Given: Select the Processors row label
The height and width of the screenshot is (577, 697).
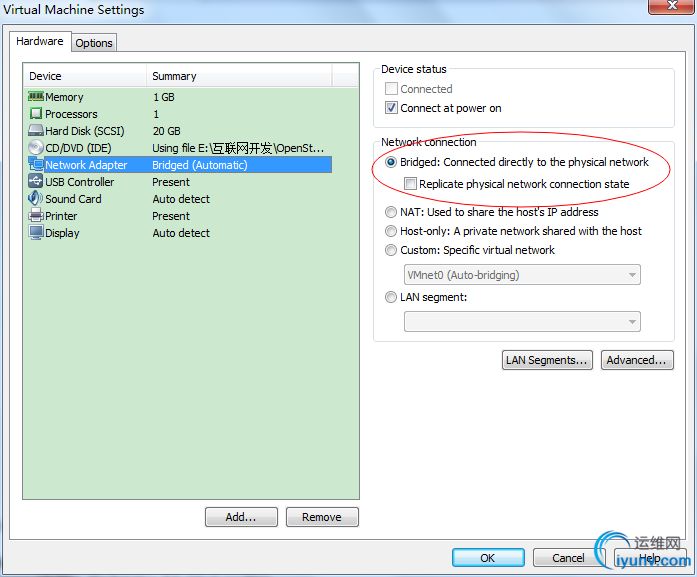Looking at the screenshot, I should click(x=71, y=114).
